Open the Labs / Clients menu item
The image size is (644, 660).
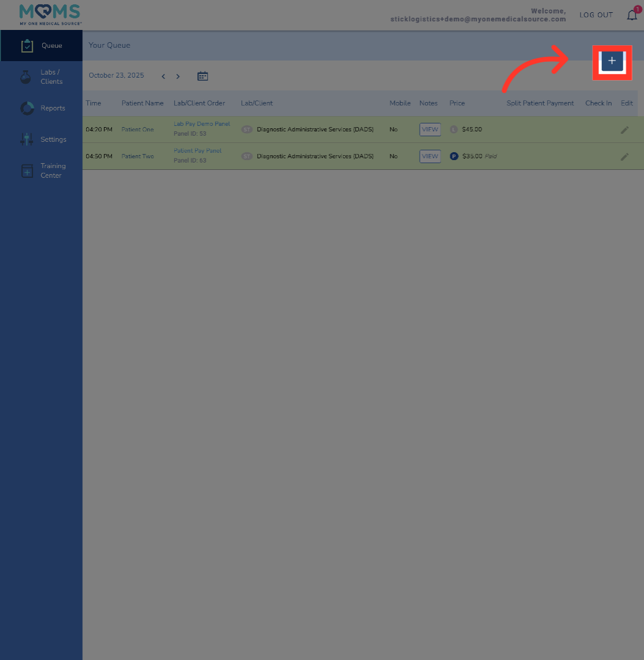coord(42,76)
